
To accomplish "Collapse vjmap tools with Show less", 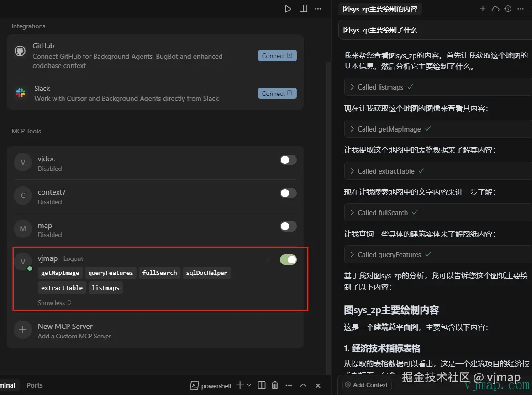I will [x=54, y=303].
